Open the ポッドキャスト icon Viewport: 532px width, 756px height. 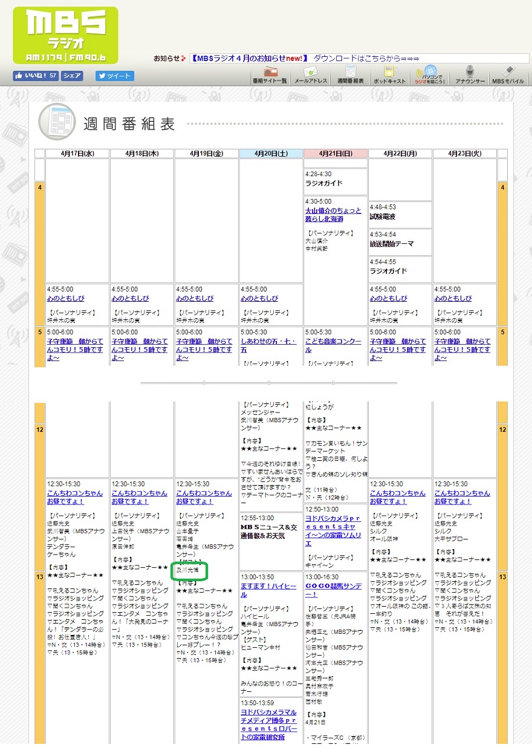389,75
